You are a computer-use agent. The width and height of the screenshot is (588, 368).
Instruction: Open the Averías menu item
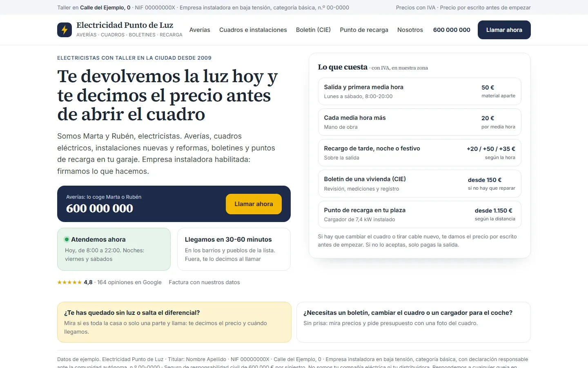pos(200,30)
